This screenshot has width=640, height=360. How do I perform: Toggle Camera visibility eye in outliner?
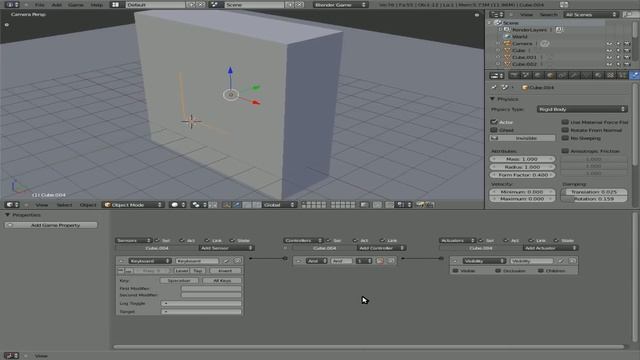(609, 43)
